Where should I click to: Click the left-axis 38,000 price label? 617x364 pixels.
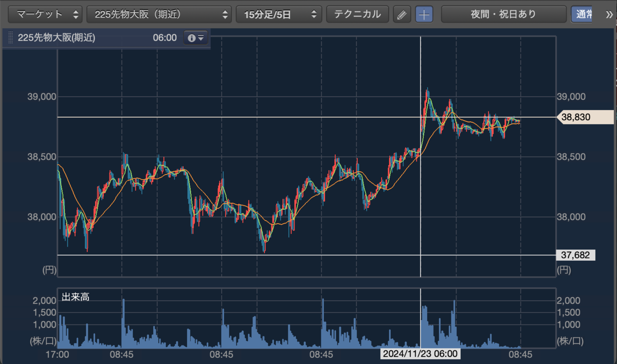click(41, 217)
